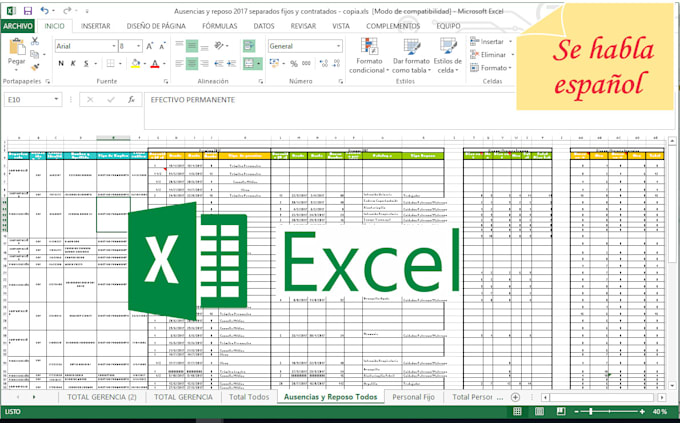Click Insertar cells button

coord(487,42)
